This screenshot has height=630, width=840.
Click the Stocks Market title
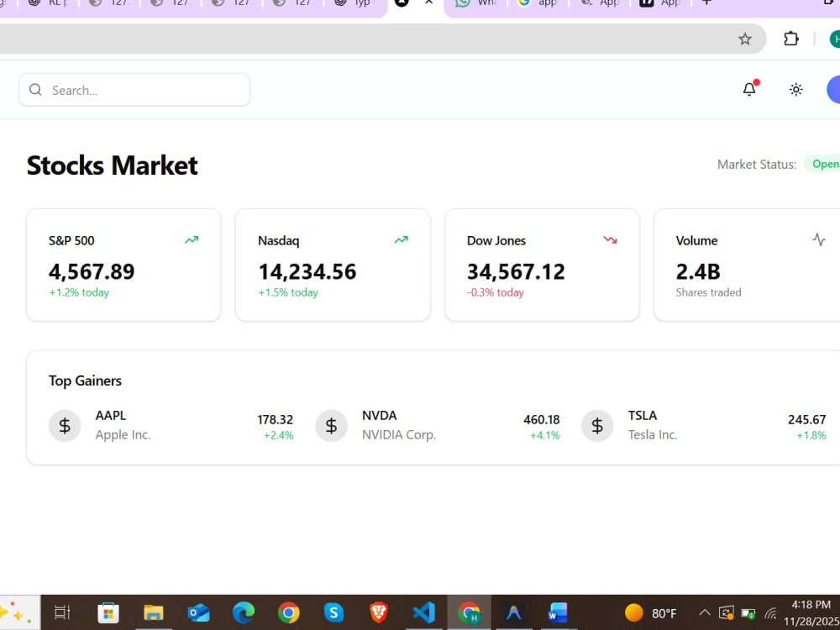(x=113, y=165)
